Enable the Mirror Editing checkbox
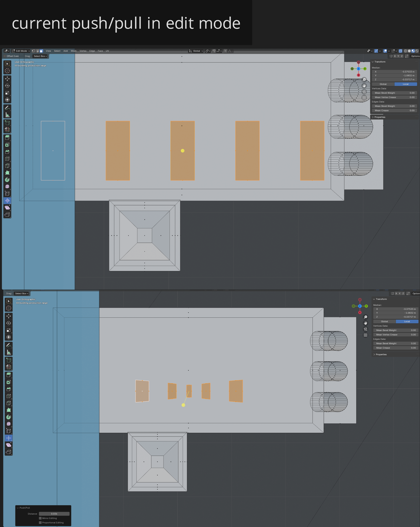The width and height of the screenshot is (420, 527). coord(40,518)
